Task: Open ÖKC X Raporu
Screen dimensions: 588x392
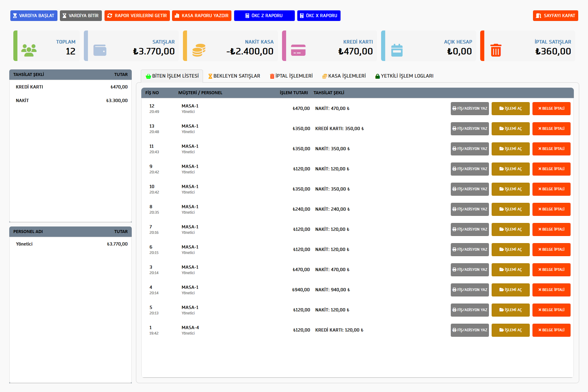Action: (x=318, y=16)
